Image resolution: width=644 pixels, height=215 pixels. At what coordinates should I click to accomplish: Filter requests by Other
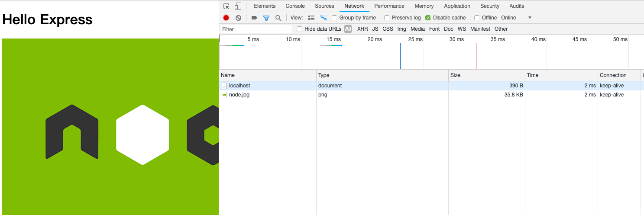[501, 29]
